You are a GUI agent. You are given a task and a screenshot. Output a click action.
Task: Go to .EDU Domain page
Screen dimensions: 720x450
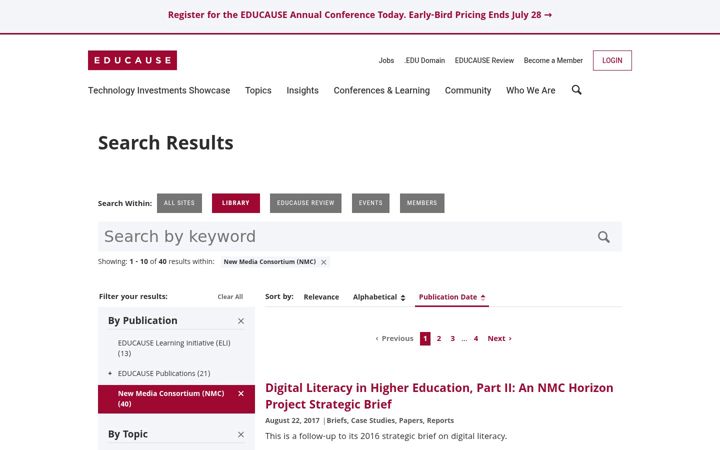[425, 61]
